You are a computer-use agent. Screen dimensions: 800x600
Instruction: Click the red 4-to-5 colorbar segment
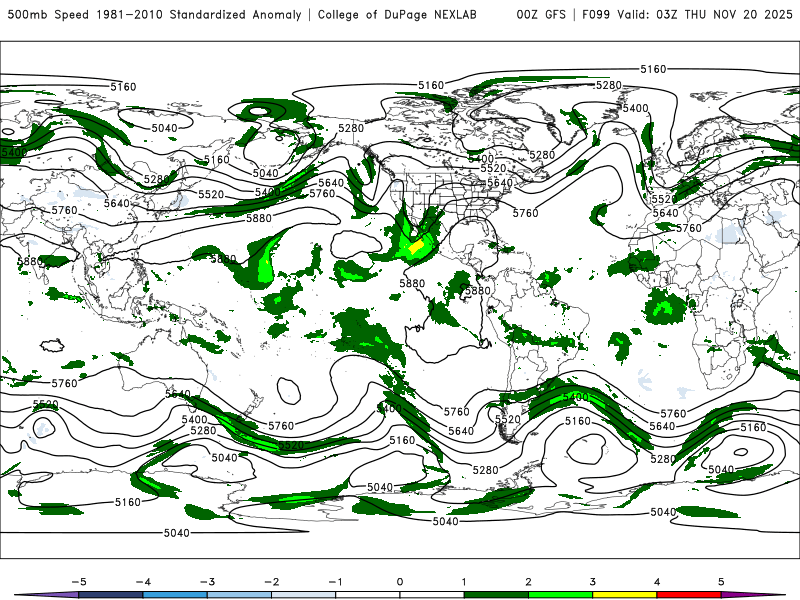click(x=689, y=595)
